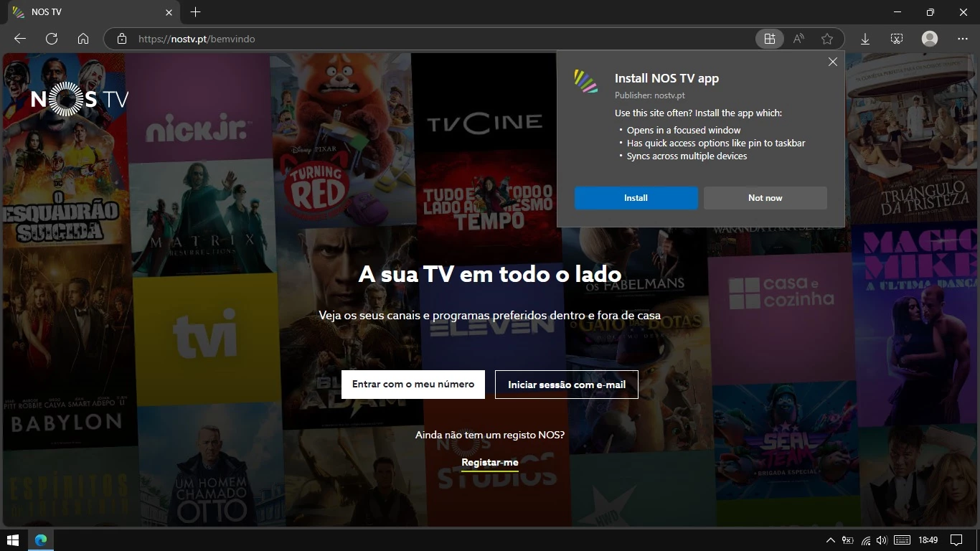Follow the Registar-me link
The width and height of the screenshot is (980, 551).
pos(490,463)
